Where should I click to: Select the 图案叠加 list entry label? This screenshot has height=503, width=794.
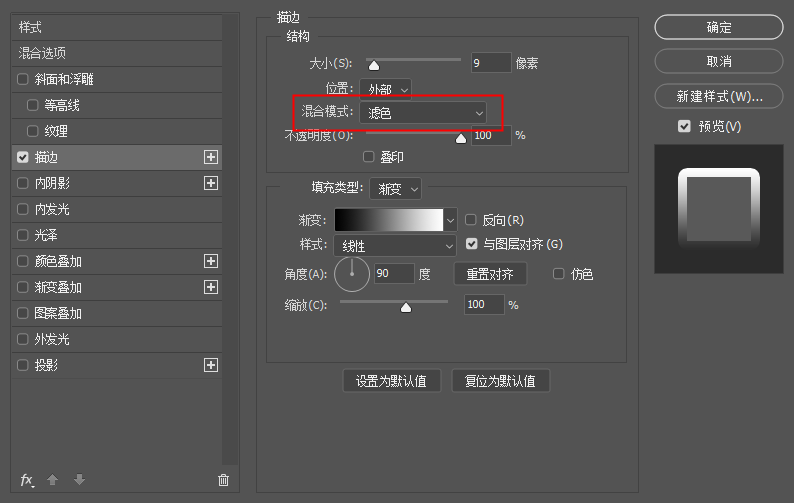[x=58, y=313]
